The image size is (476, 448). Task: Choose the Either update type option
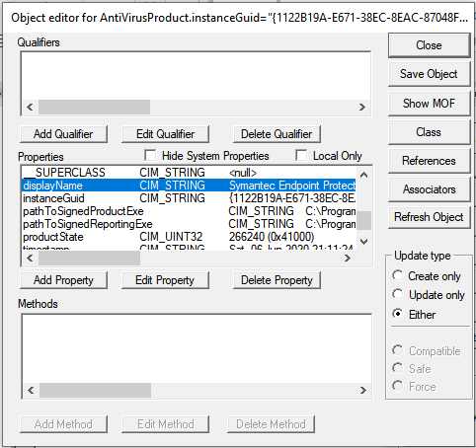[398, 314]
